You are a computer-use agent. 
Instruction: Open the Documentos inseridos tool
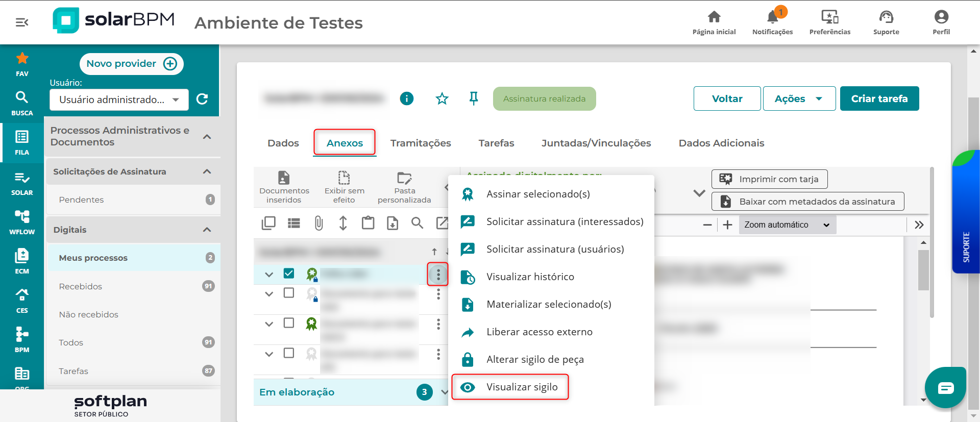click(284, 187)
